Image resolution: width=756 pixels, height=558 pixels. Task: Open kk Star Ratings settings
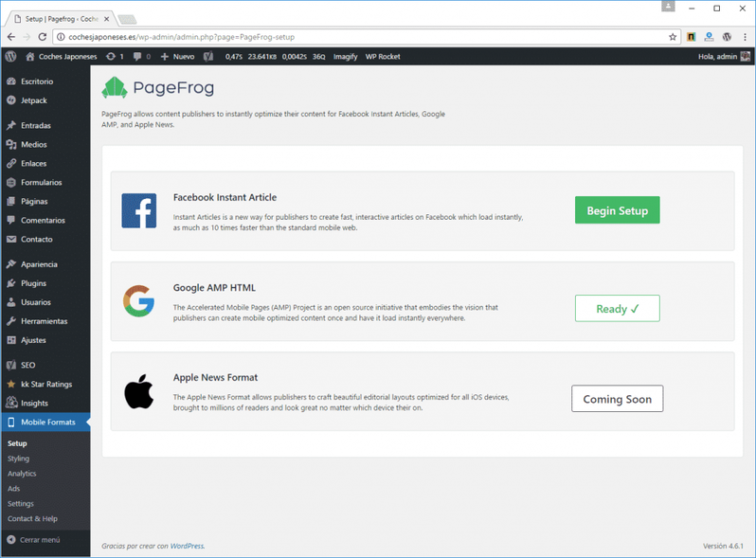45,385
